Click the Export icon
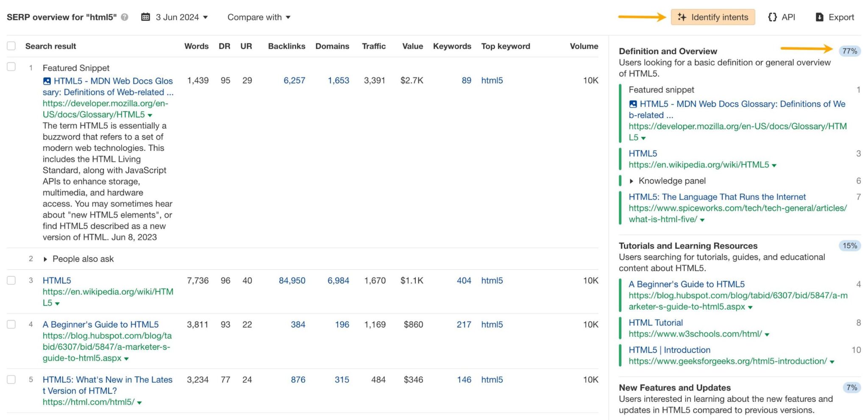 click(x=819, y=17)
